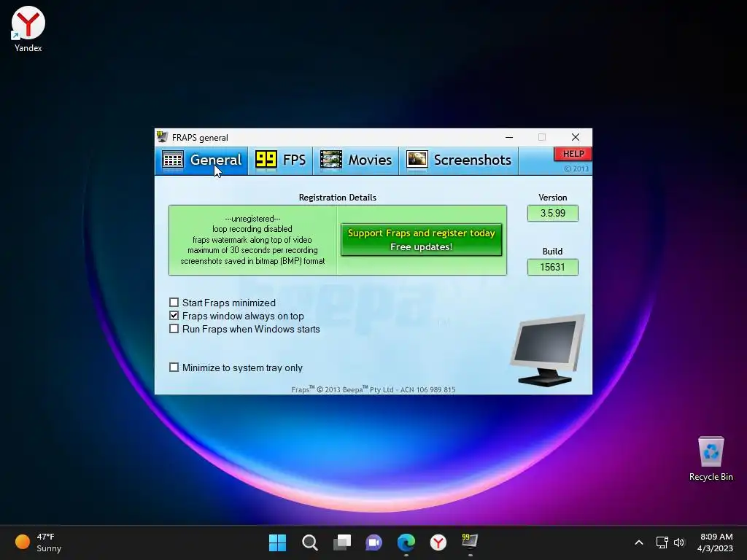
Task: Open the Movies tab
Action: (x=355, y=160)
